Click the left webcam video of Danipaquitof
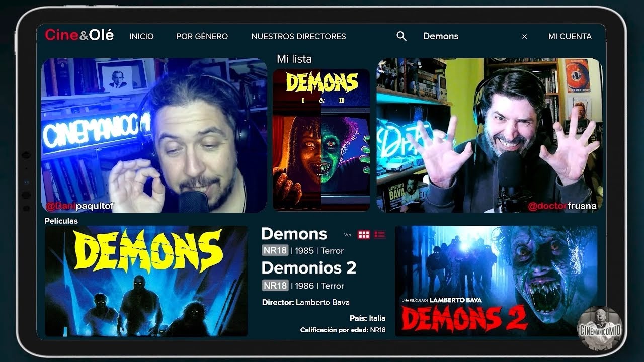 click(154, 135)
